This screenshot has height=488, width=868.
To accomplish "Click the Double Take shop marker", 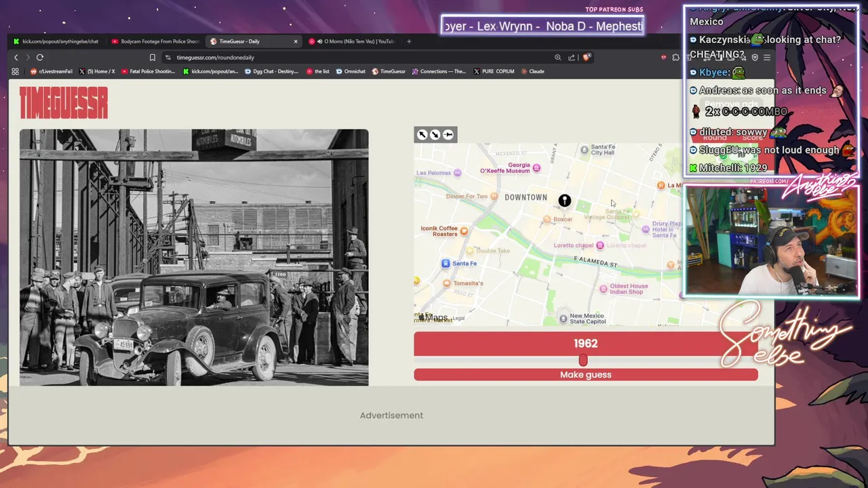I will [469, 251].
